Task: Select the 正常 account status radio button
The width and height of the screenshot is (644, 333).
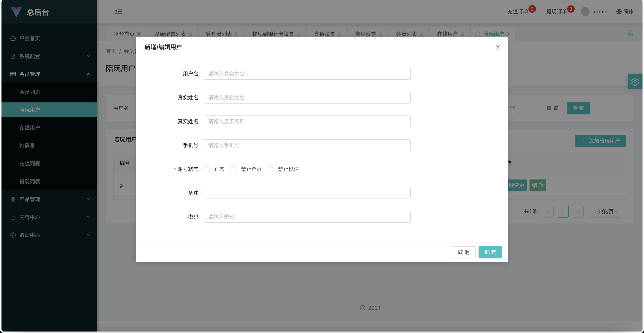Action: click(x=207, y=169)
